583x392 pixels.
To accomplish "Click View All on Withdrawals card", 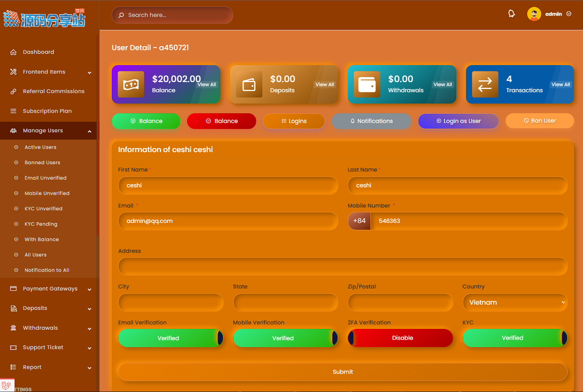I will pos(443,85).
